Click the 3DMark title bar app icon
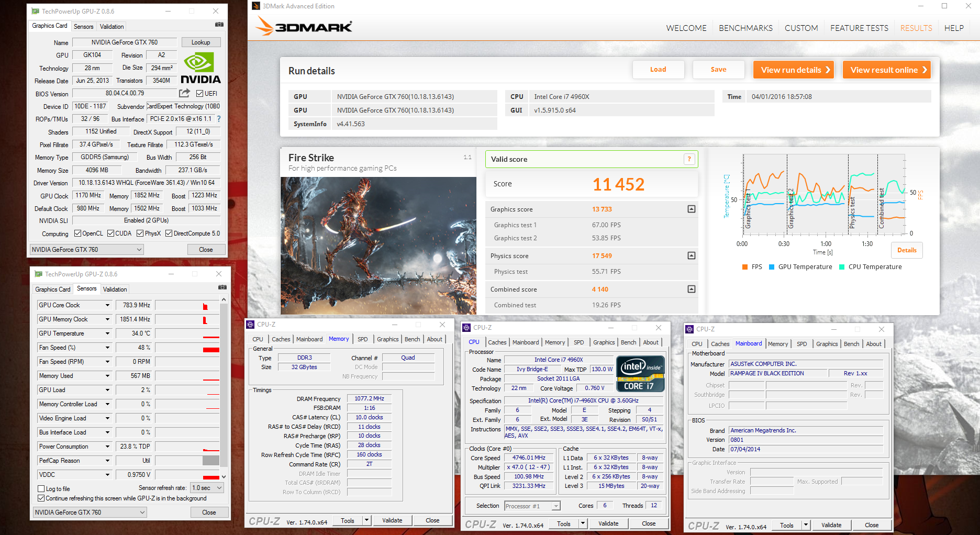This screenshot has width=980, height=535. pyautogui.click(x=256, y=6)
